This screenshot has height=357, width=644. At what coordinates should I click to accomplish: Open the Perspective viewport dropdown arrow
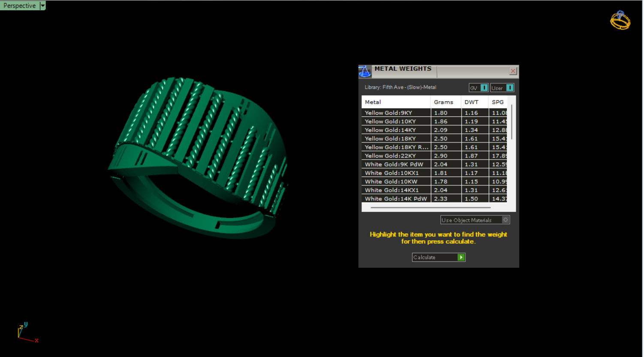point(42,6)
